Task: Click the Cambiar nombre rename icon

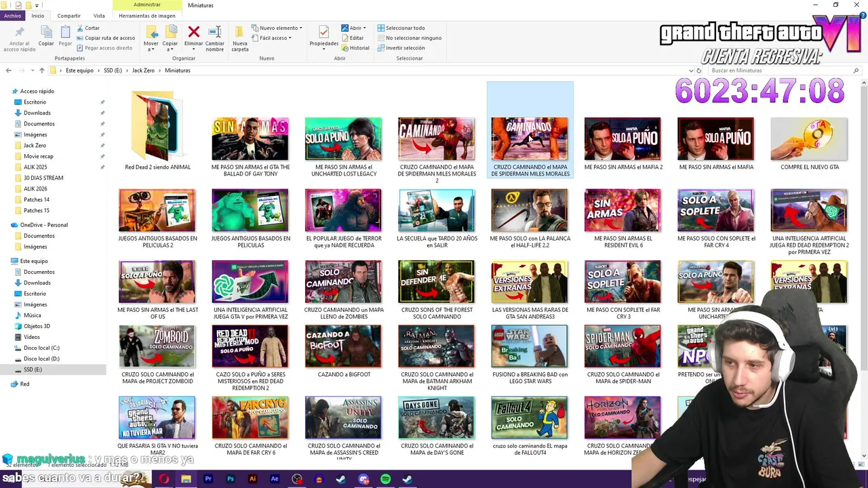Action: click(215, 32)
